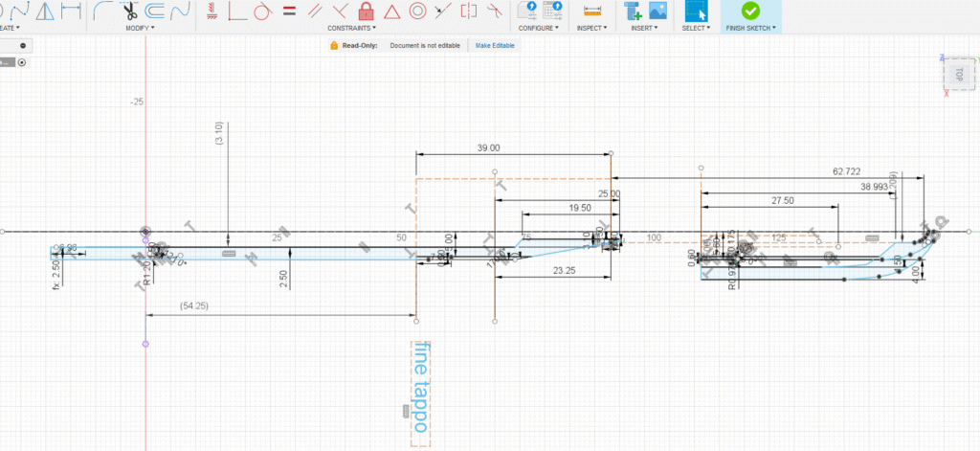
Task: Click the Parallel constraint icon
Action: 314,11
